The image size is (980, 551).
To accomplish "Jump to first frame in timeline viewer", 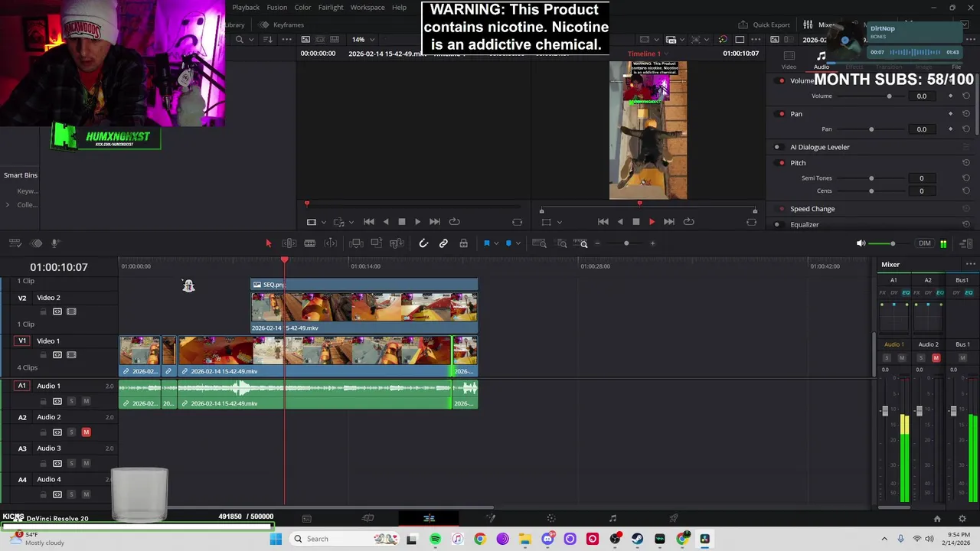I will [x=603, y=222].
